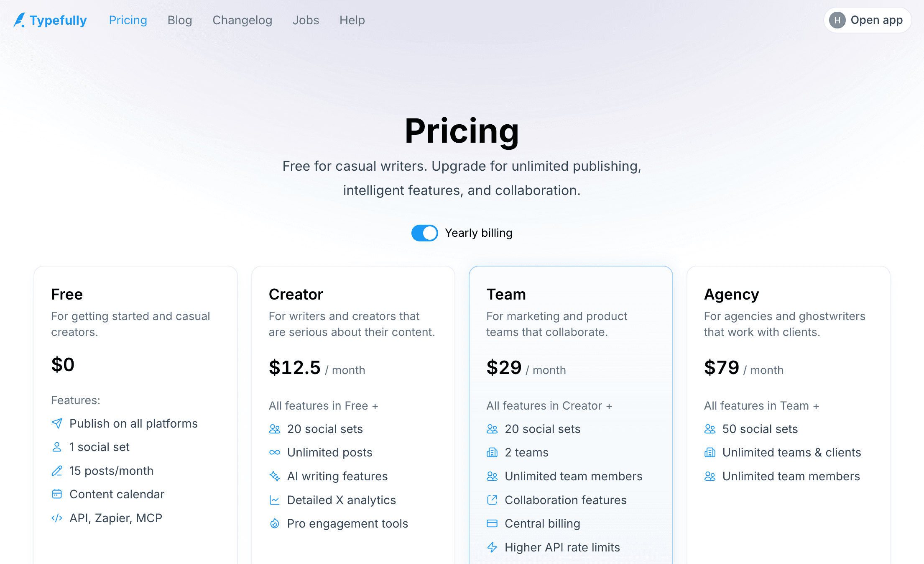Select the Team plan card title
Screen dimensions: 924x564
506,295
